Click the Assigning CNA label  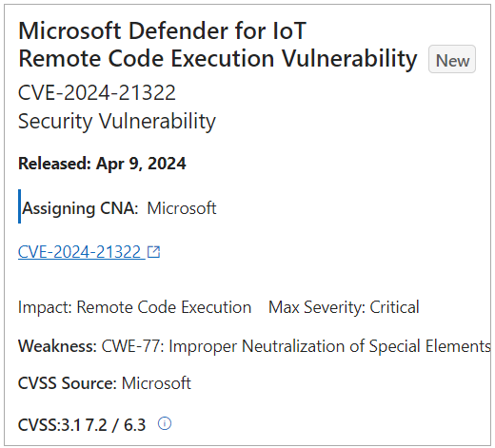80,208
